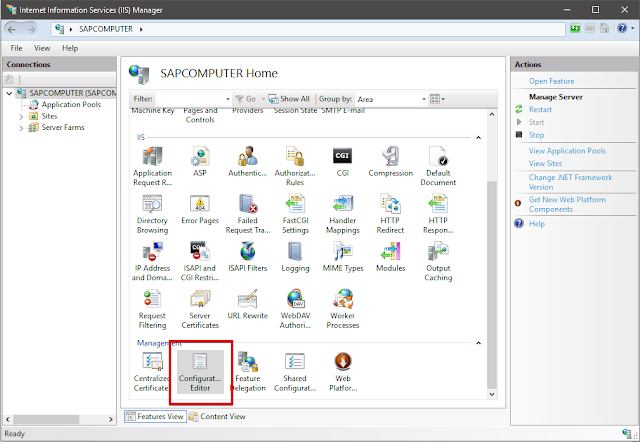
Task: Open ISAPI and CGI Restrictions
Action: tap(200, 262)
